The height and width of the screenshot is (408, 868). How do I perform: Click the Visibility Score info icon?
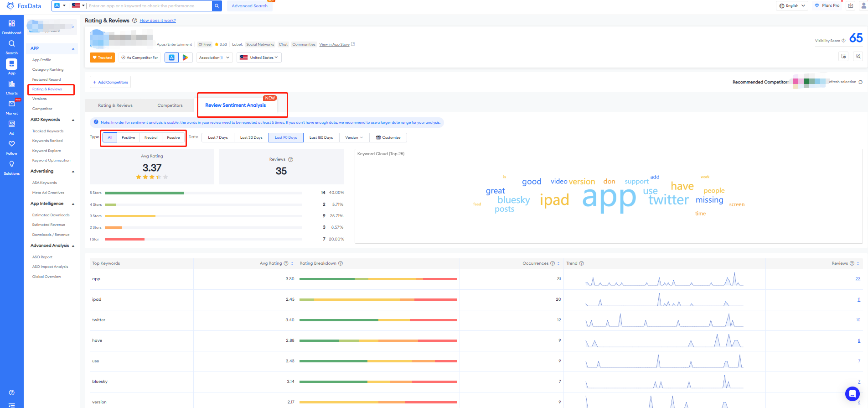pyautogui.click(x=843, y=41)
